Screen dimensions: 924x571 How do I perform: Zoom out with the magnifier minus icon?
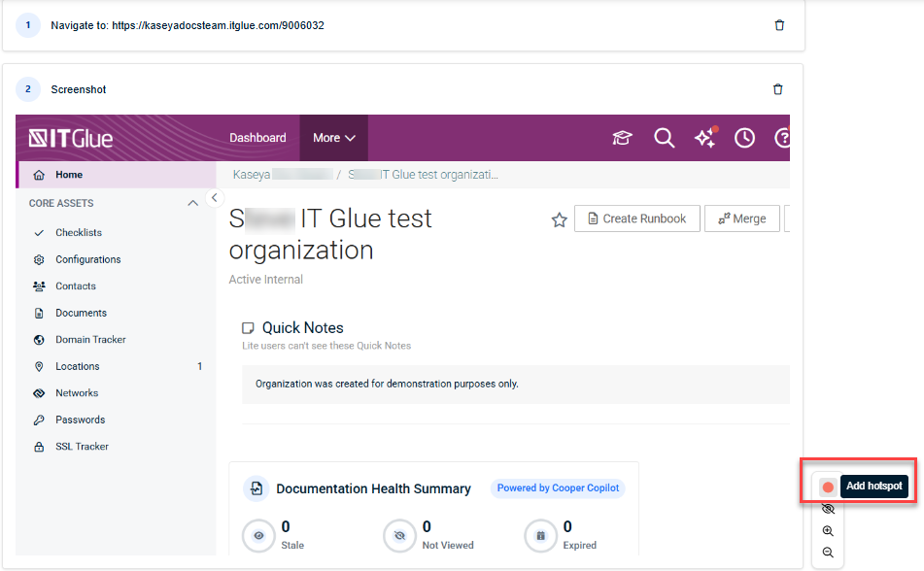point(828,553)
